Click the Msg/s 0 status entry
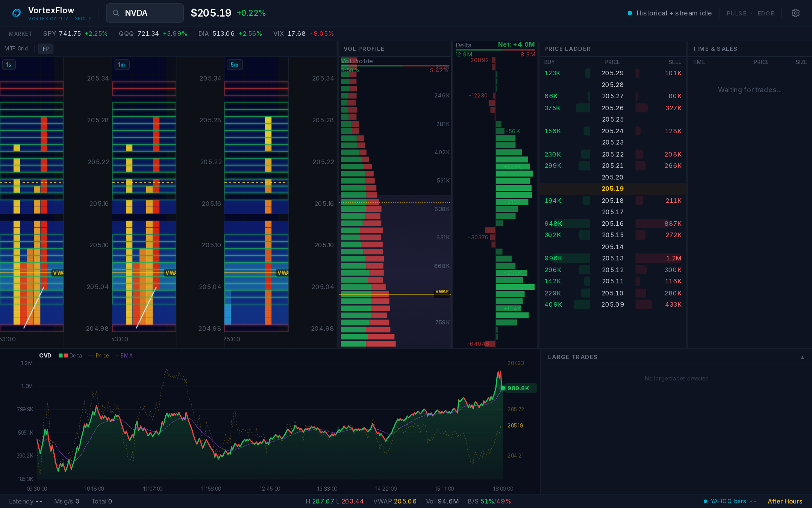 pos(67,501)
